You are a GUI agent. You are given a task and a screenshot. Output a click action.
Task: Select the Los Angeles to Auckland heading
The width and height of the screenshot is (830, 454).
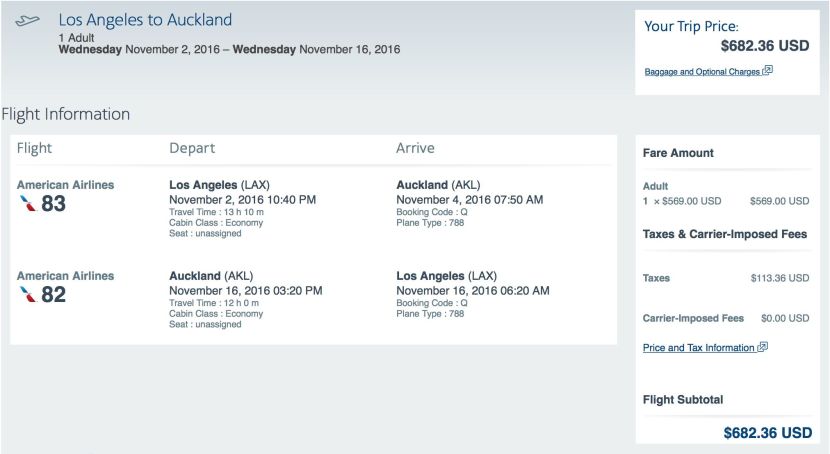pos(145,20)
